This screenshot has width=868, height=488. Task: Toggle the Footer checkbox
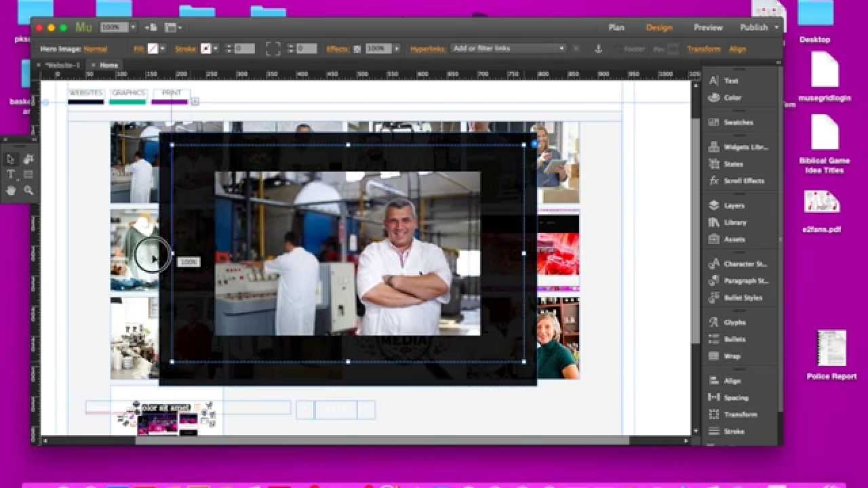pyautogui.click(x=617, y=49)
